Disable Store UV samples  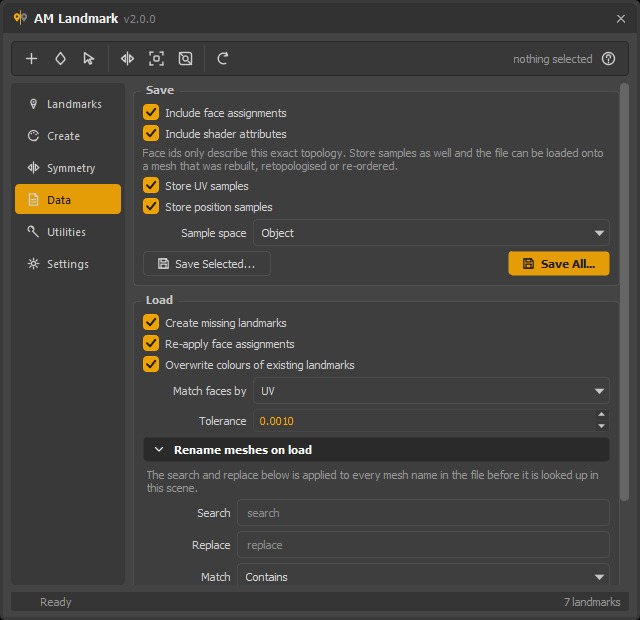click(151, 185)
